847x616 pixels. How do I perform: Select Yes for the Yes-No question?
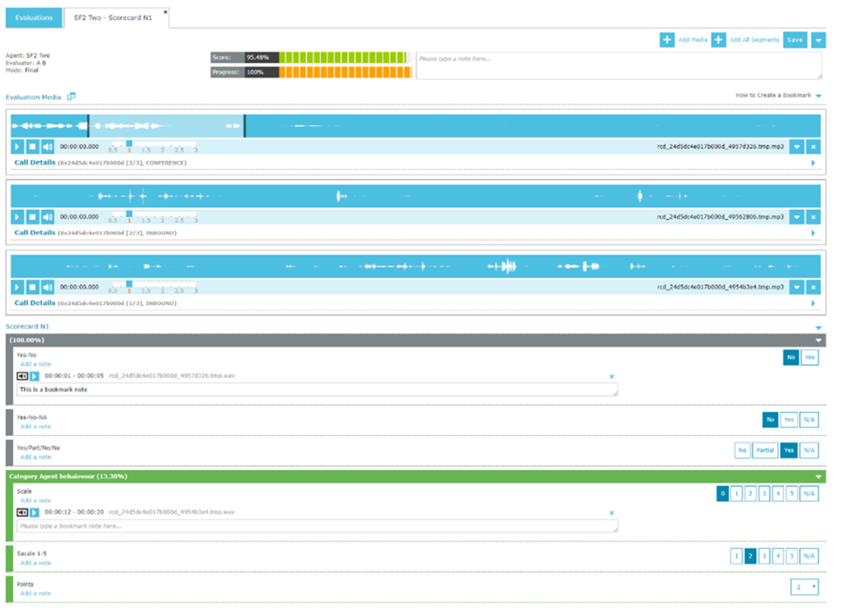click(x=808, y=357)
